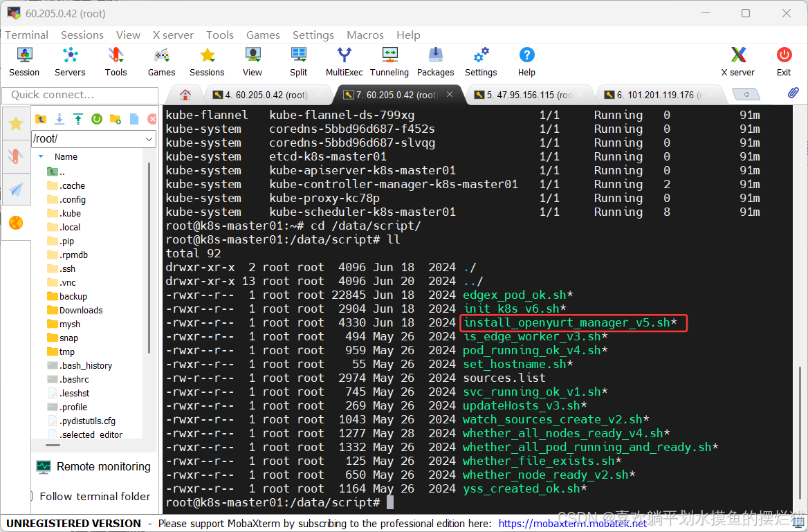Open the /root/ path dropdown arrow
The width and height of the screenshot is (808, 532).
(149, 139)
